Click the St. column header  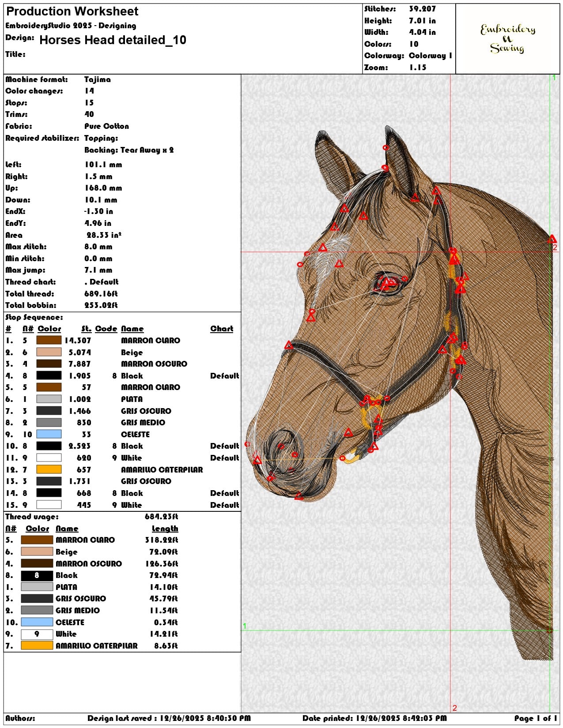tap(86, 329)
